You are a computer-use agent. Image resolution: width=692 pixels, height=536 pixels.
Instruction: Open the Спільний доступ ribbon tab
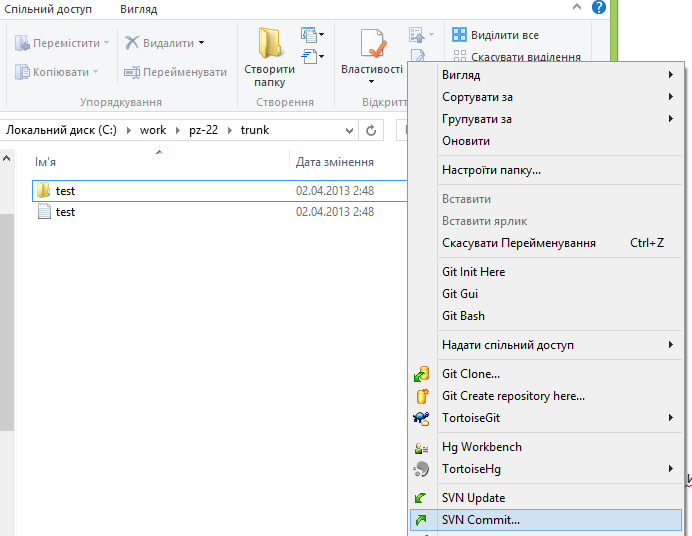[x=48, y=9]
